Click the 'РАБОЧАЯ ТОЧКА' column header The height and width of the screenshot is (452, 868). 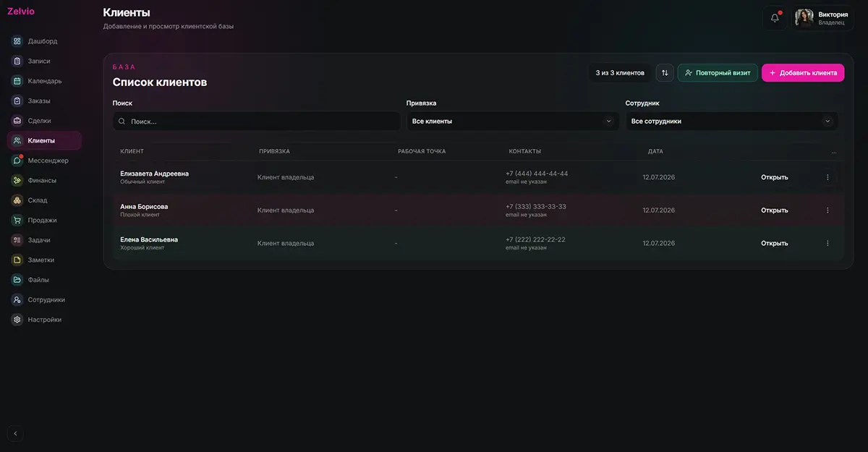point(422,152)
